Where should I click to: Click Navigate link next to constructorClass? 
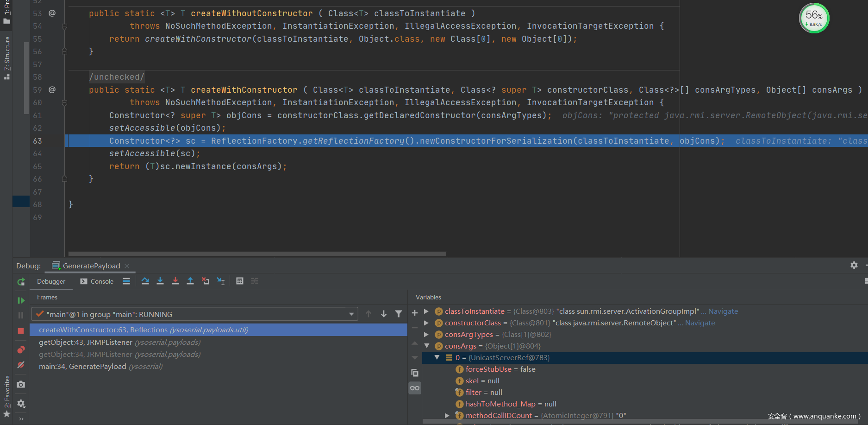tap(699, 323)
